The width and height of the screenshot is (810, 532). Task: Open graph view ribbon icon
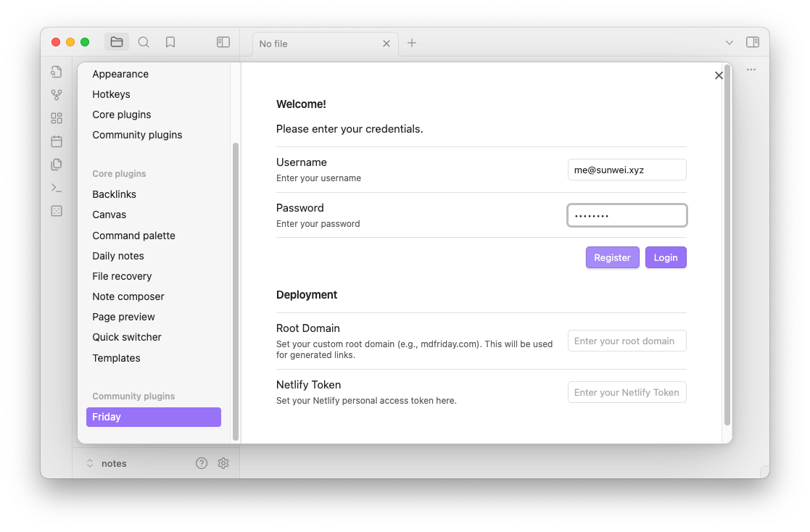coord(57,95)
